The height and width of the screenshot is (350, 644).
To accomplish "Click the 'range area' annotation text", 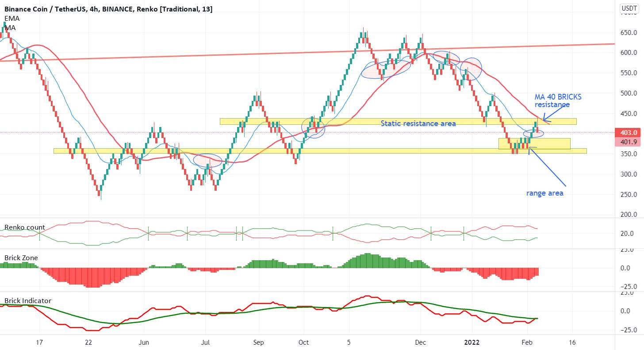I will (544, 193).
